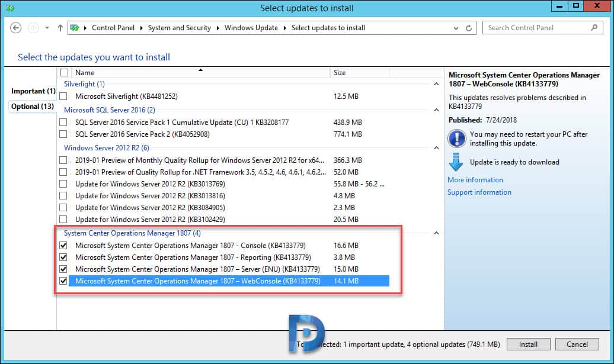
Task: Click the search magnifier icon
Action: (x=594, y=28)
